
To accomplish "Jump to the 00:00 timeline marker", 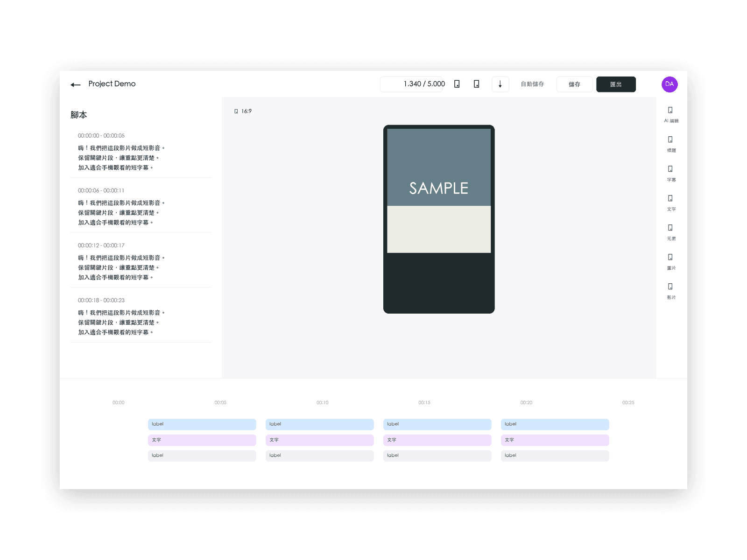I will (119, 402).
